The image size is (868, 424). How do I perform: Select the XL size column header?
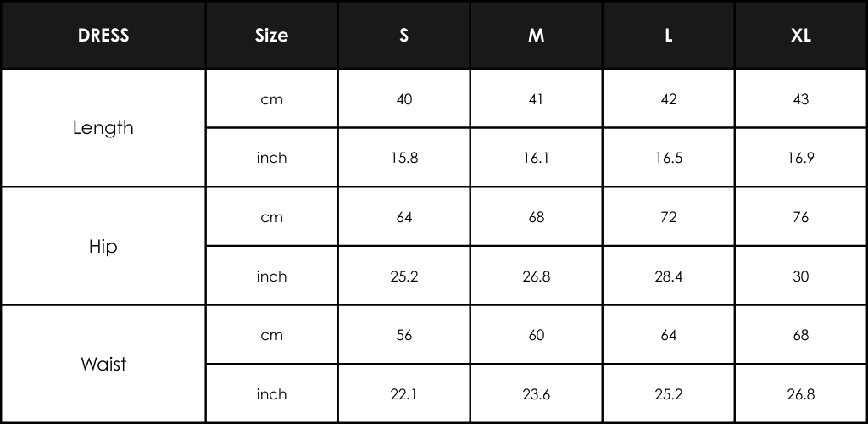coord(801,35)
